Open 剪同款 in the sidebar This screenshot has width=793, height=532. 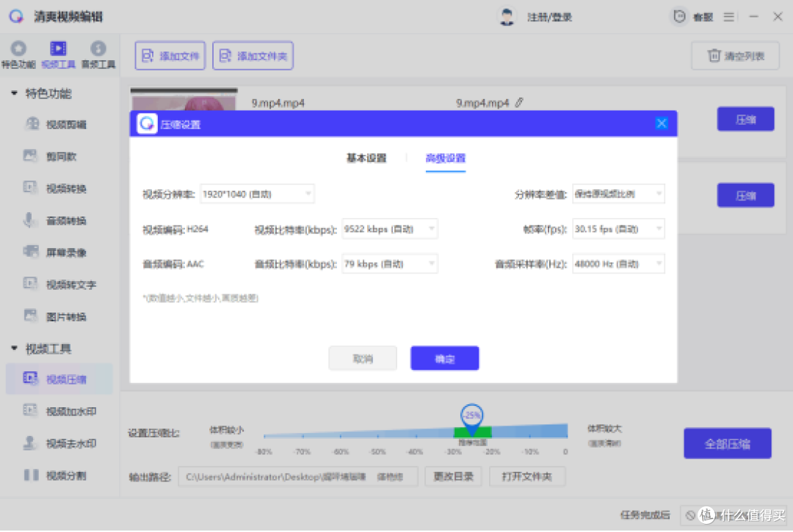click(x=51, y=156)
